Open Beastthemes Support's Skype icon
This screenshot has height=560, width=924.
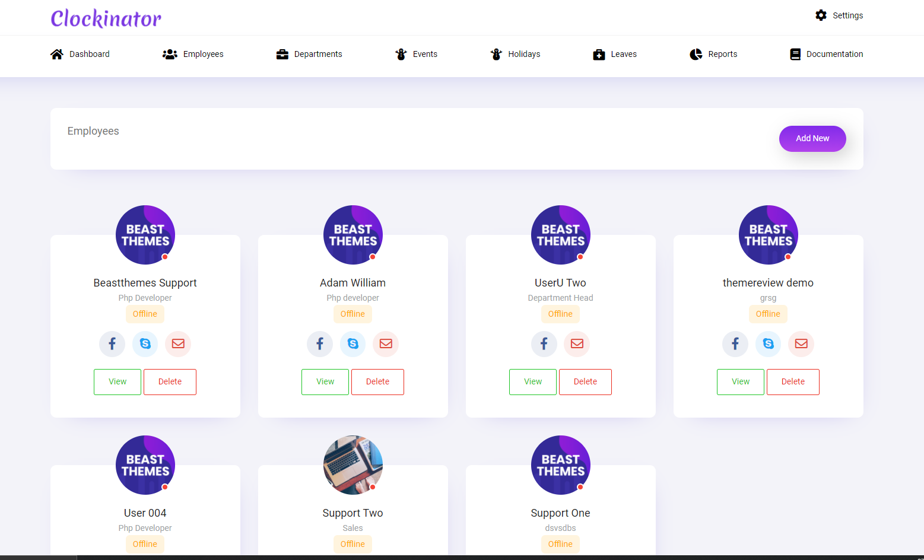[x=145, y=343]
